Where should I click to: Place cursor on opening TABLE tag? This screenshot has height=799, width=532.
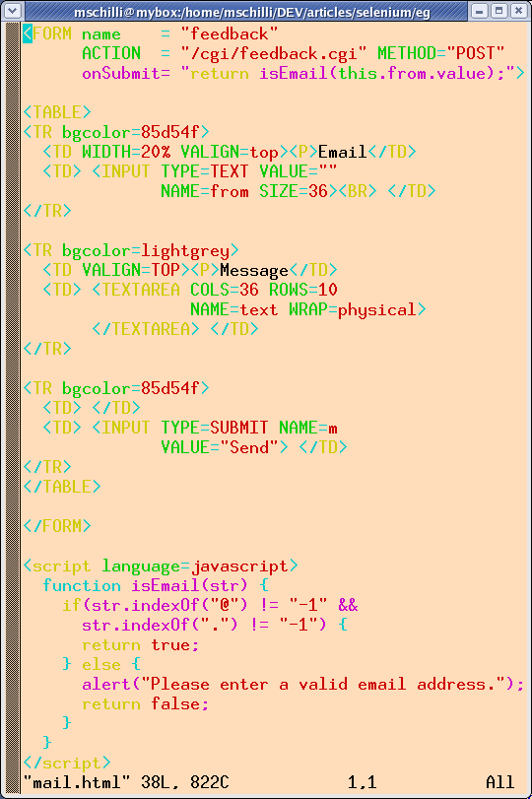57,112
